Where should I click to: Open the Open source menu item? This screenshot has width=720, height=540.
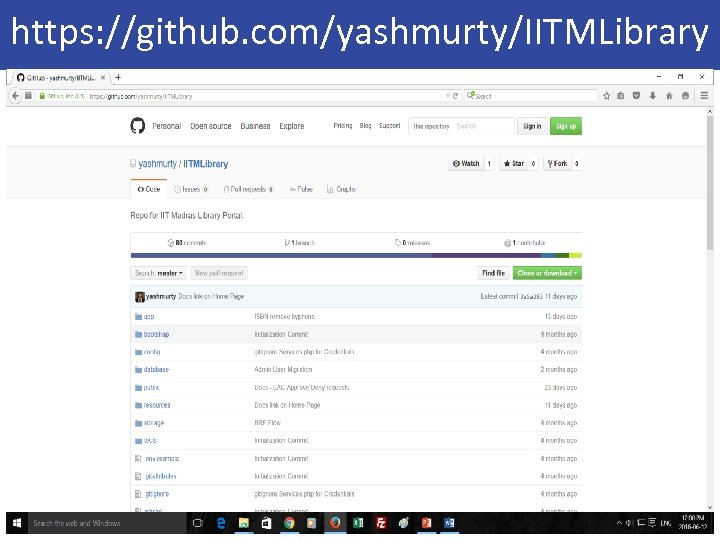pyautogui.click(x=211, y=126)
